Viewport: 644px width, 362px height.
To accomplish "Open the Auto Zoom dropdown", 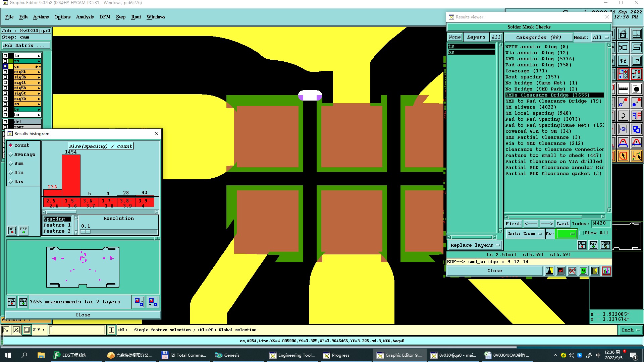I will click(524, 234).
